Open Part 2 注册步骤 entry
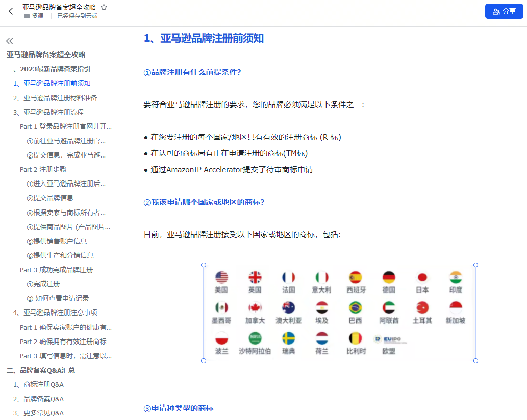Image resolution: width=527 pixels, height=420 pixels. point(43,170)
